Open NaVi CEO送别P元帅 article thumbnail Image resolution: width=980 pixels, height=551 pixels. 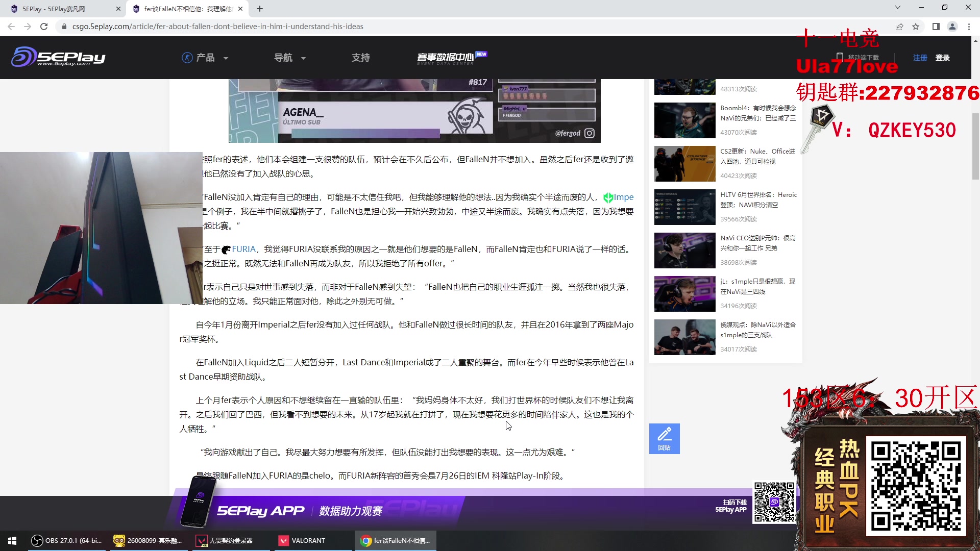tap(684, 251)
